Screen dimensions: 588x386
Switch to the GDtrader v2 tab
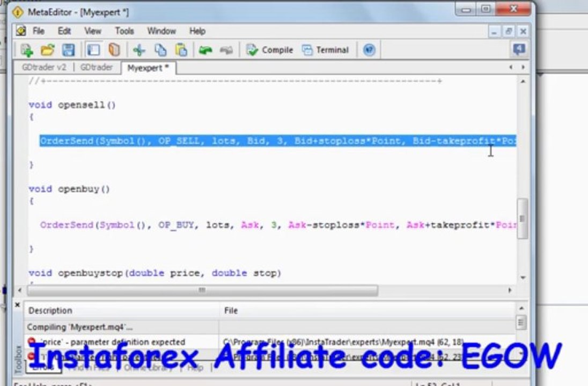click(44, 68)
